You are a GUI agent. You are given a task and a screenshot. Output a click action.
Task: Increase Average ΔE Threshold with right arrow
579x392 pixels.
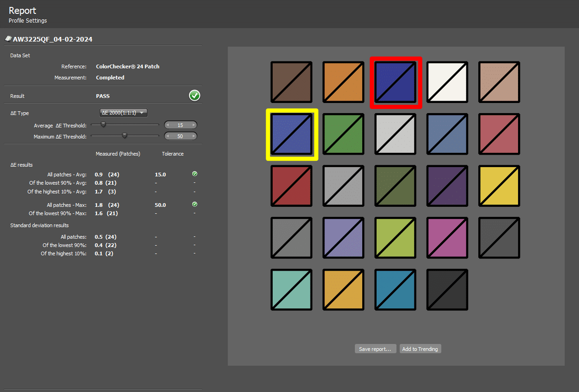(x=193, y=125)
